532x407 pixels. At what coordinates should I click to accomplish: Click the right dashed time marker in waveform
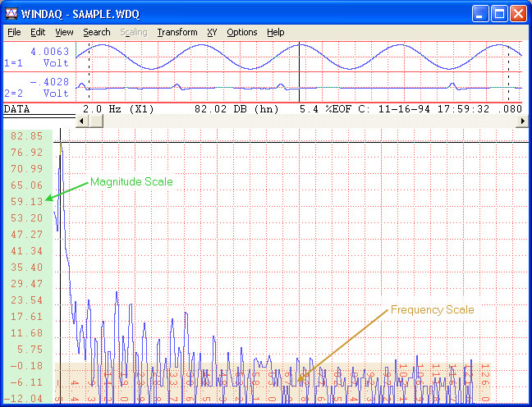[508, 72]
